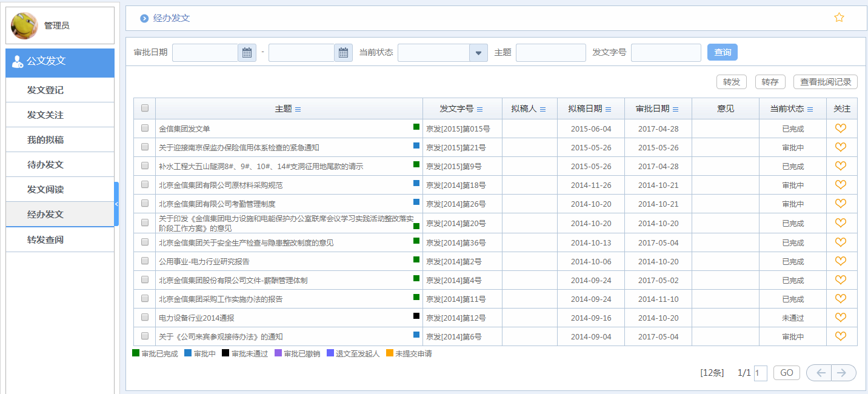Image resolution: width=868 pixels, height=394 pixels.
Task: Open the 当前状态 dropdown
Action: point(478,52)
